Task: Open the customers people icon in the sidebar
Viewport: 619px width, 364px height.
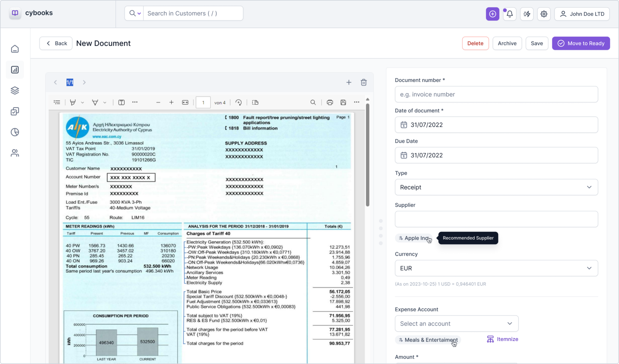Action: pyautogui.click(x=15, y=153)
